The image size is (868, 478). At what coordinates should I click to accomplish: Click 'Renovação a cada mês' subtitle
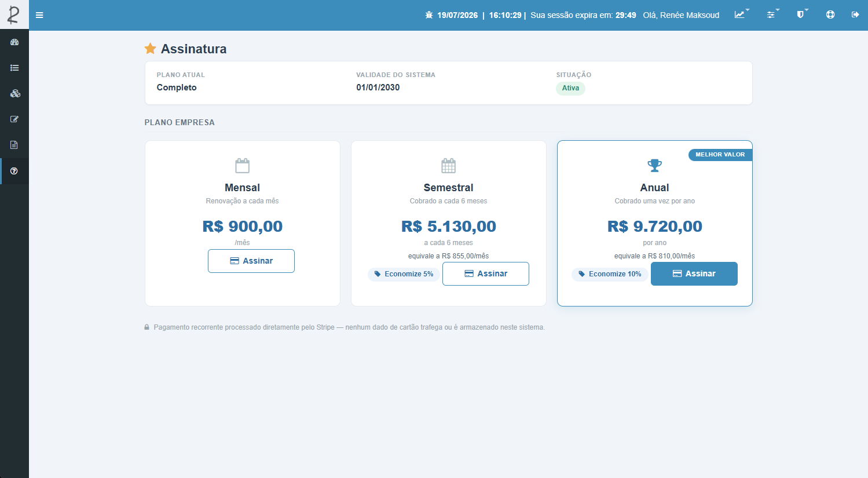tap(243, 201)
